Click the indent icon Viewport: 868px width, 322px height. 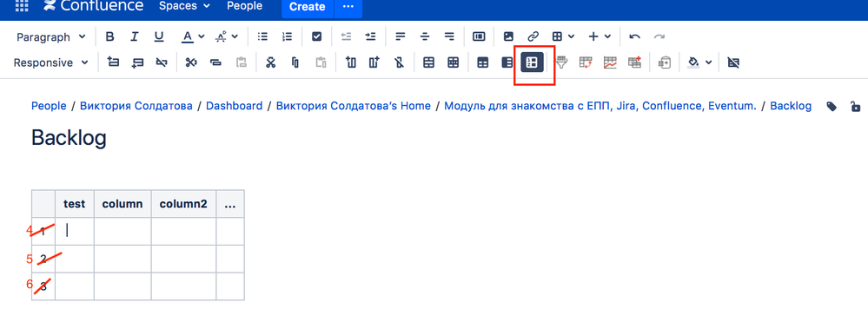371,36
